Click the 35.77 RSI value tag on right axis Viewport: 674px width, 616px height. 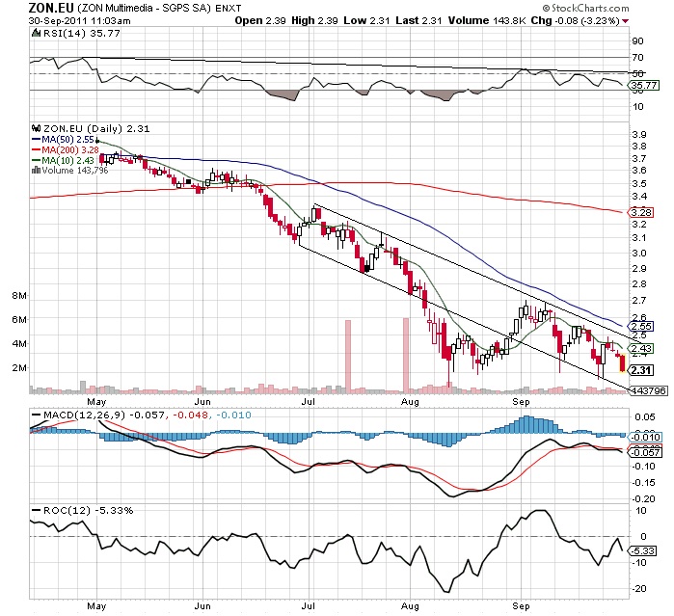point(643,85)
